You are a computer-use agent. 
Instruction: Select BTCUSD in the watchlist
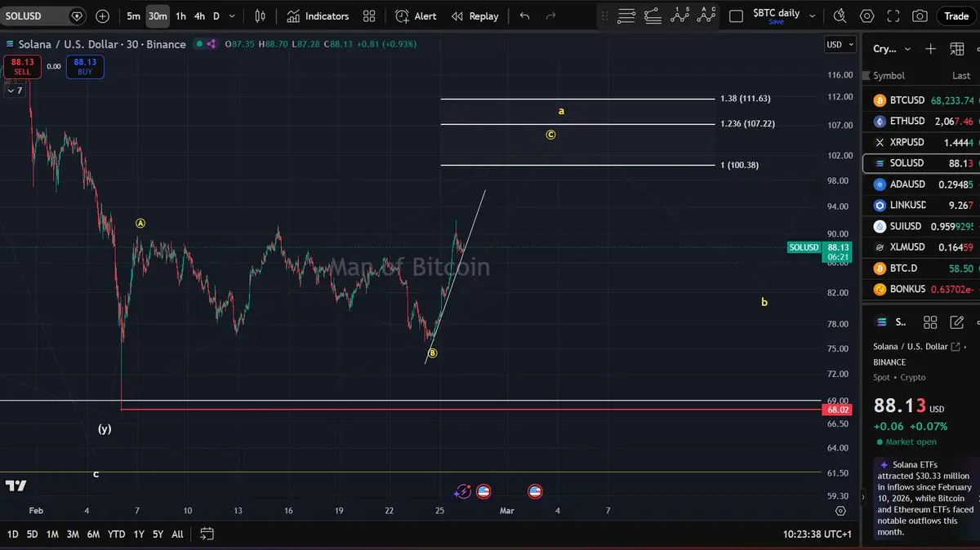coord(921,100)
